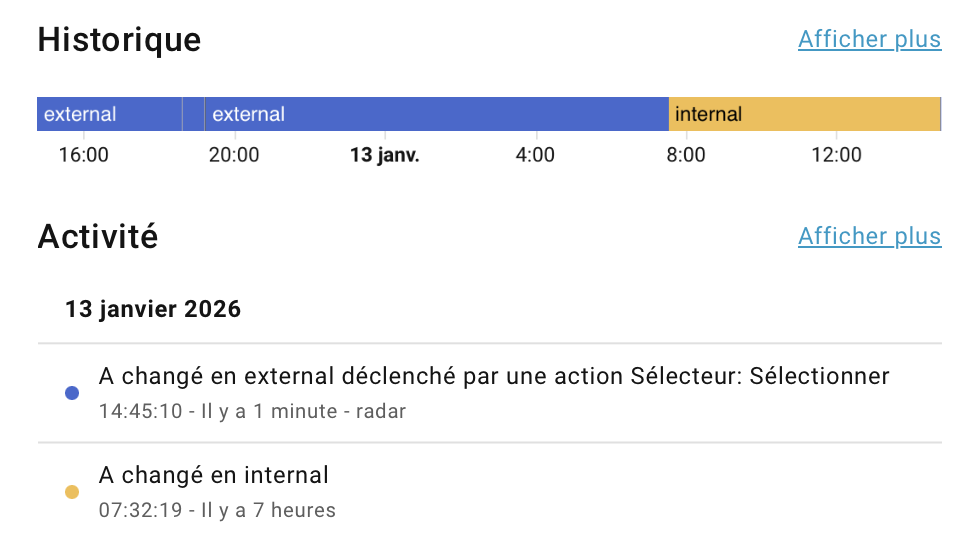Click the 20:00 time axis label
The width and height of the screenshot is (976, 552).
click(234, 155)
